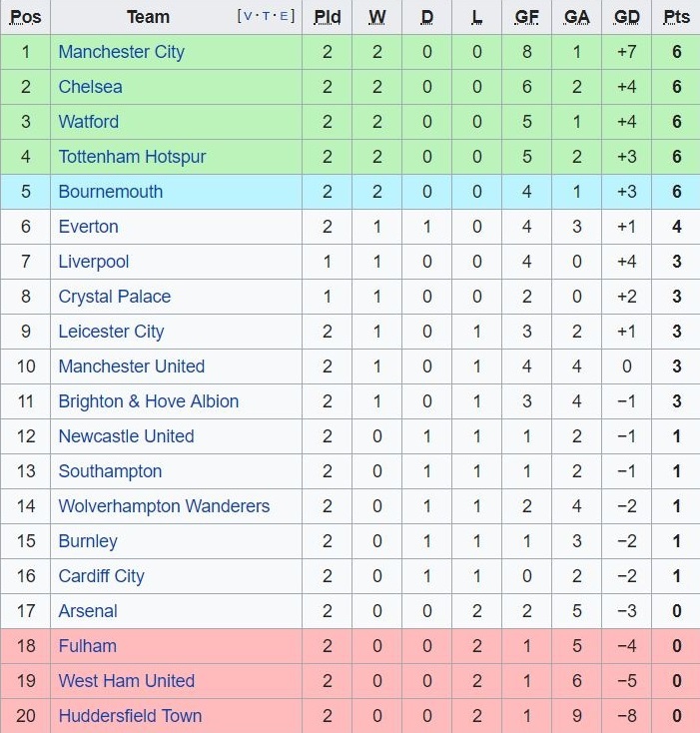Click the Brighton & Hove Albion link
700x733 pixels.
coord(148,401)
